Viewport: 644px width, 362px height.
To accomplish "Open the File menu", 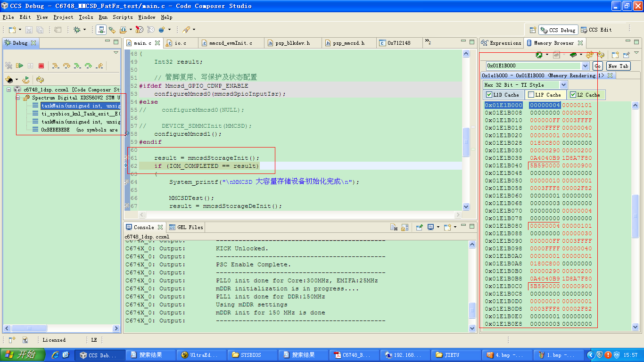I will pos(8,17).
